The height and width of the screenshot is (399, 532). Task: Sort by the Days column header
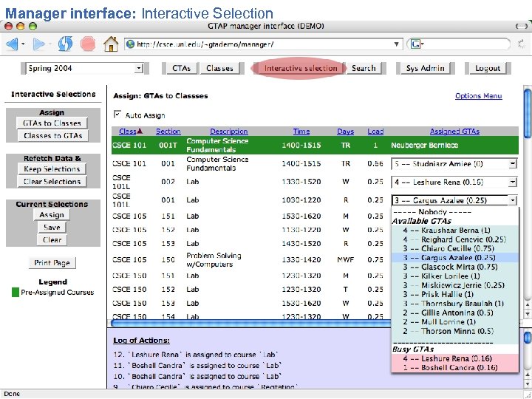pos(345,132)
